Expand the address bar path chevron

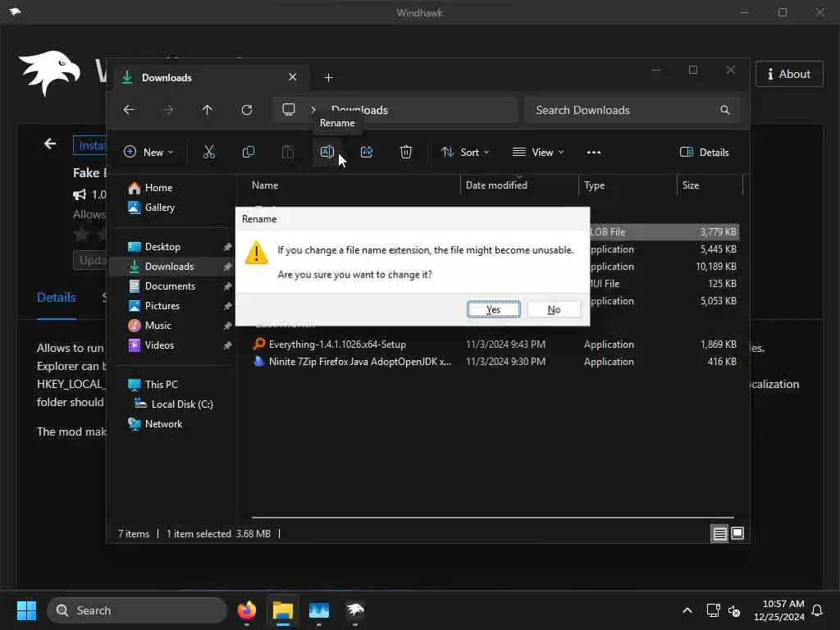tap(313, 110)
